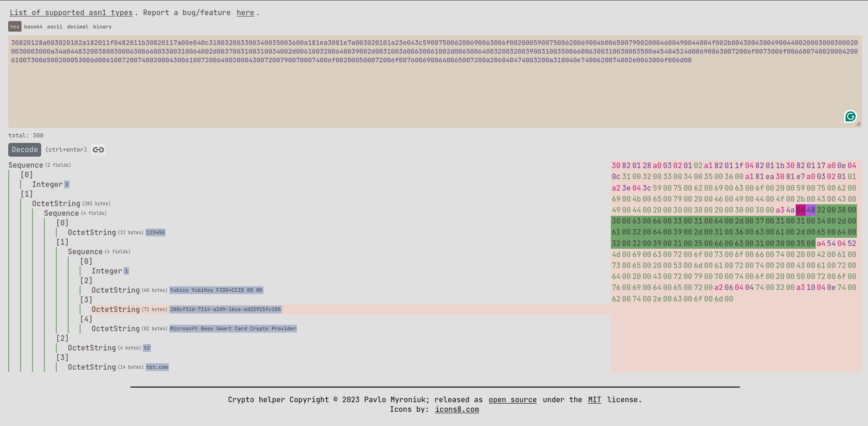Open the List of supported asn1 types link
The image size is (868, 426).
[71, 13]
